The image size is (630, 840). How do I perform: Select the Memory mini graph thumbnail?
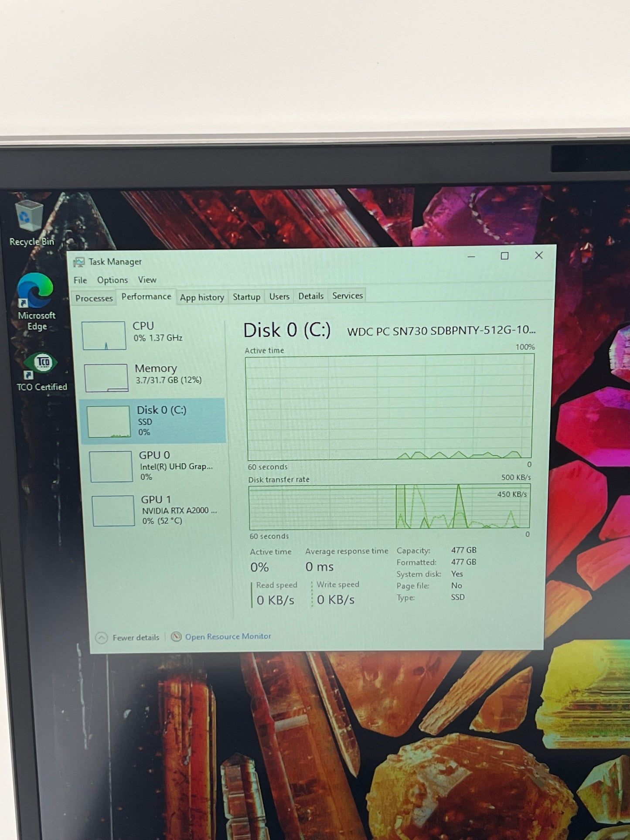pyautogui.click(x=106, y=378)
